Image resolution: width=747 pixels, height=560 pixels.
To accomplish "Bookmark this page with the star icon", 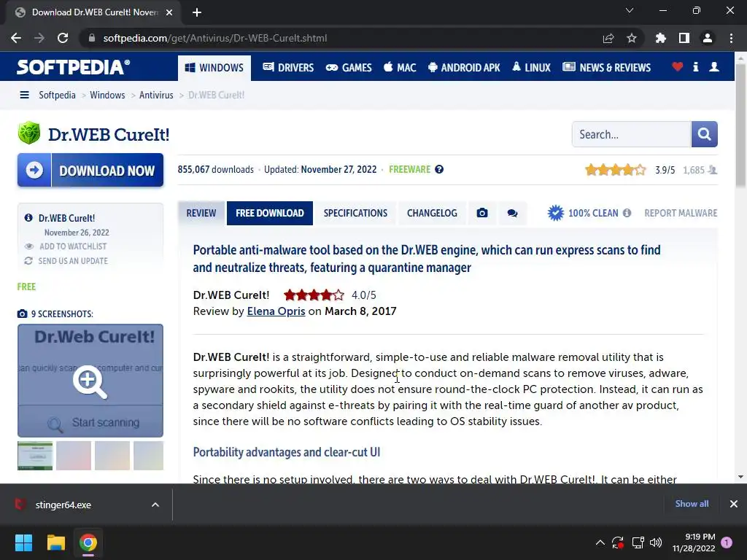I will pyautogui.click(x=632, y=38).
